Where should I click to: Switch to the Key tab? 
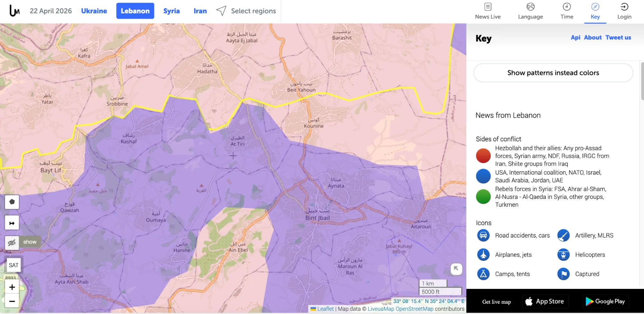click(x=595, y=11)
